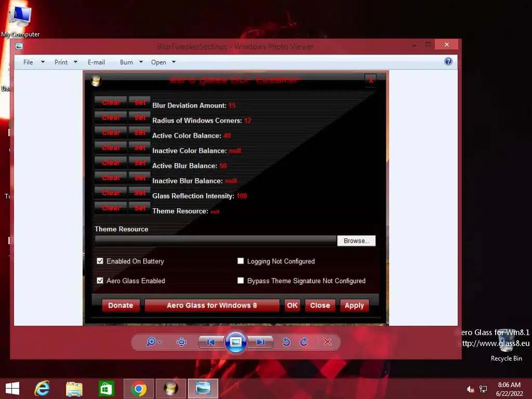Clear the Active Blur Balance value

111,163
